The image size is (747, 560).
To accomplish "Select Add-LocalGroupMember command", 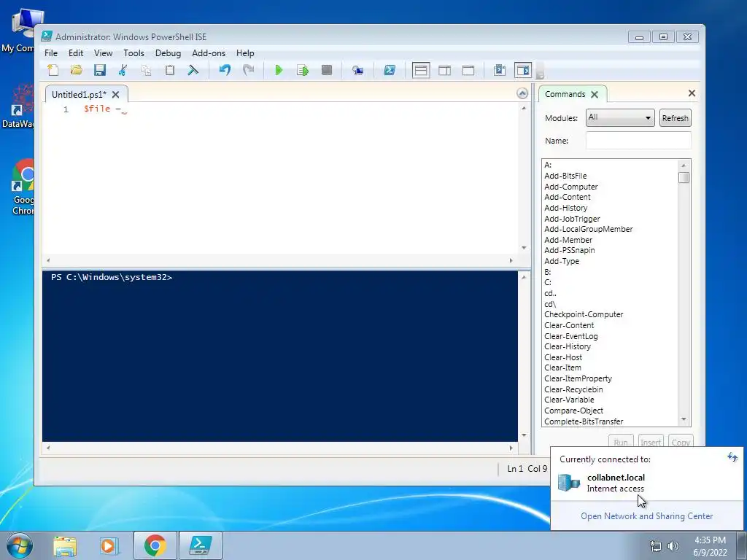I will pos(589,229).
